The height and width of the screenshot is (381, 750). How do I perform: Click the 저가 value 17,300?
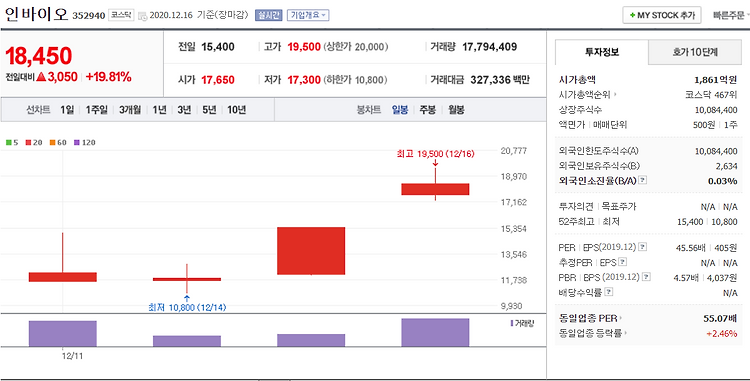click(304, 80)
